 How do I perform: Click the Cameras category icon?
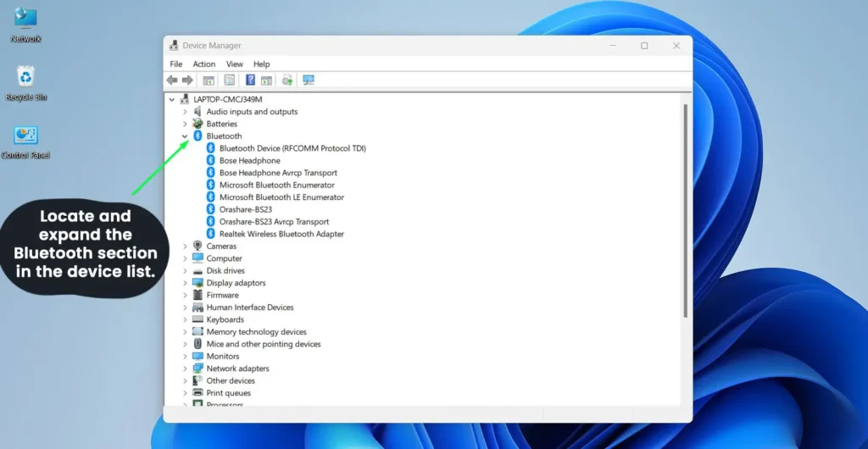(198, 246)
